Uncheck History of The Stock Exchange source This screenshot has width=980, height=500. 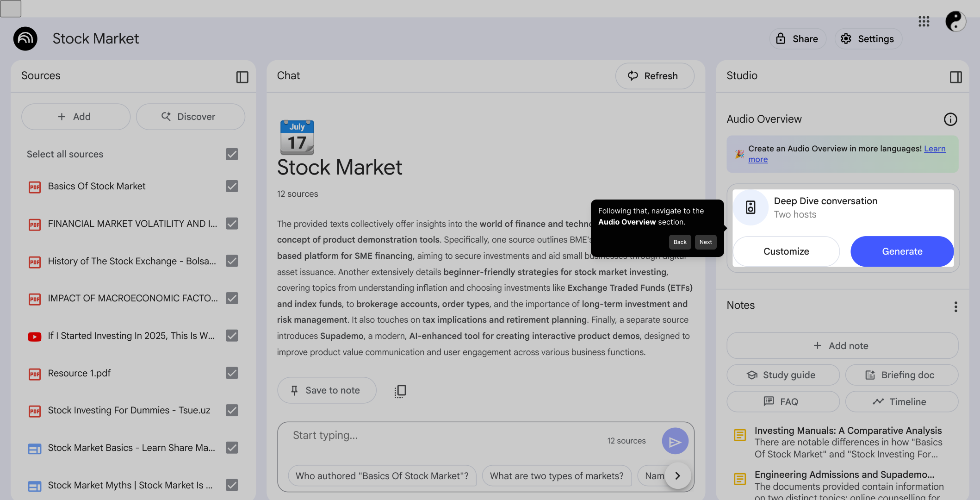(x=232, y=261)
